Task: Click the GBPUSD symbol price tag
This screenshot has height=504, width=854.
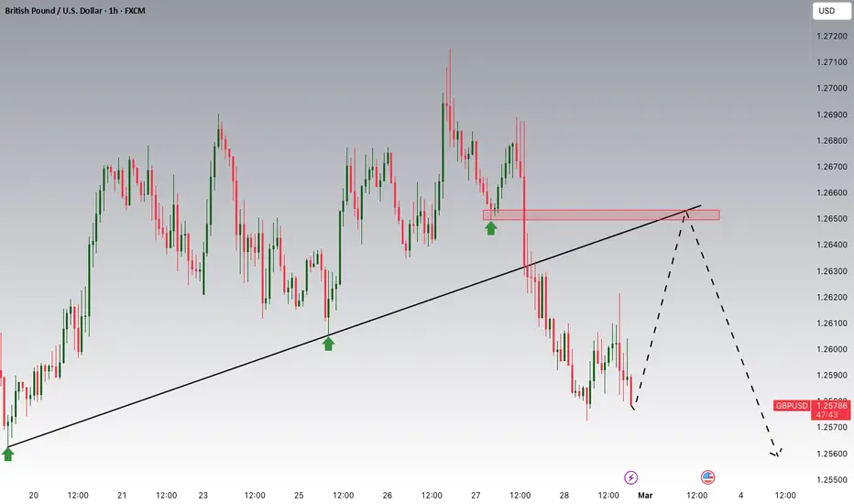Action: 792,405
